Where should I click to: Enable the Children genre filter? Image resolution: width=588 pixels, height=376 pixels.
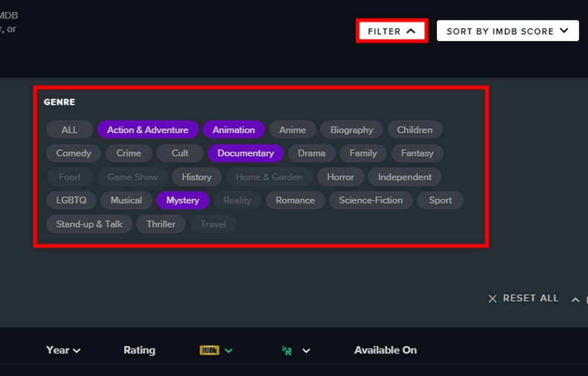[x=415, y=130]
